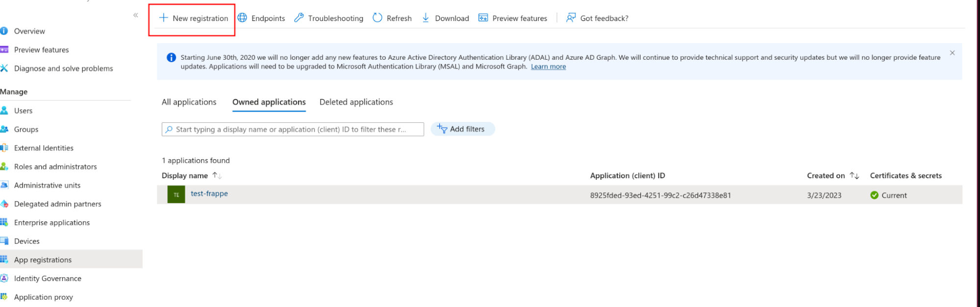Click the Got feedback? text
This screenshot has width=980, height=307.
(x=604, y=18)
